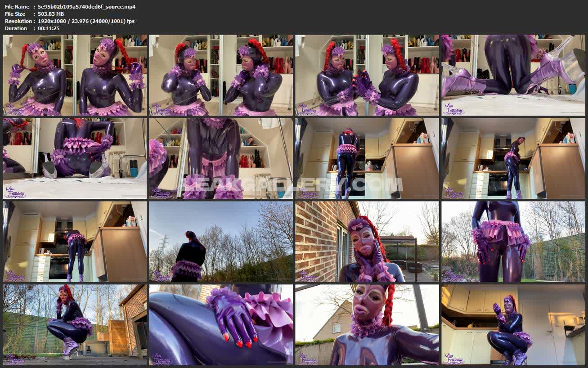Click the file name 5e95b02b109a5740ded6f_source.mp4 text

tap(86, 7)
